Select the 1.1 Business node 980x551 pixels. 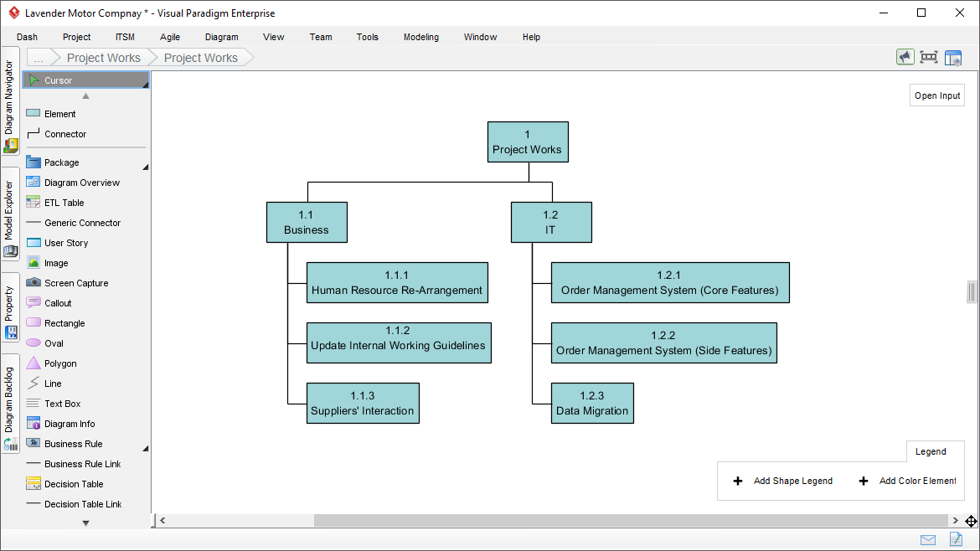click(x=307, y=223)
